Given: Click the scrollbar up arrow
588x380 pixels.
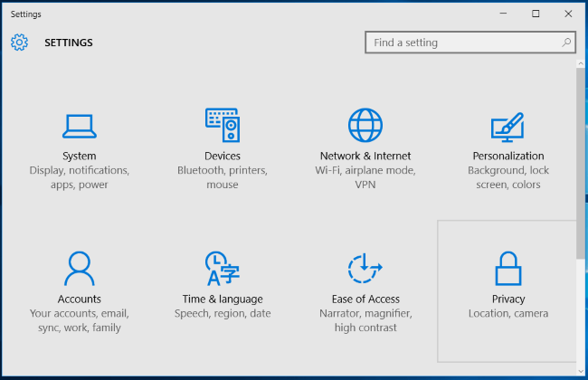Looking at the screenshot, I should (581, 63).
